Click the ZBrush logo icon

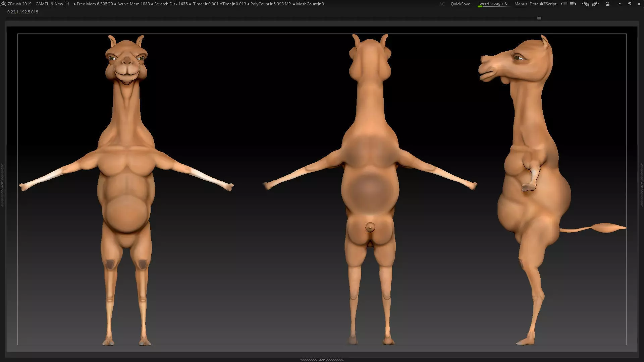[x=3, y=4]
